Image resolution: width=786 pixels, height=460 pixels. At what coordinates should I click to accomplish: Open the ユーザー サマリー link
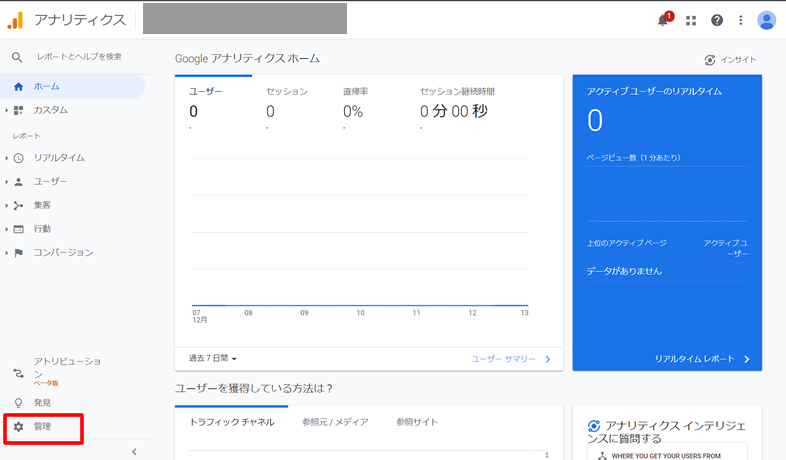511,359
